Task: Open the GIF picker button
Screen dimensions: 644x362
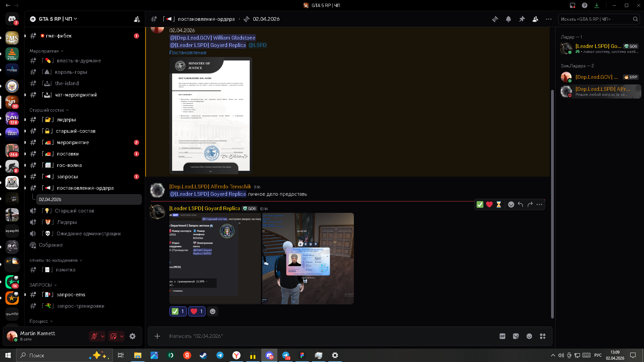Action: [502, 336]
